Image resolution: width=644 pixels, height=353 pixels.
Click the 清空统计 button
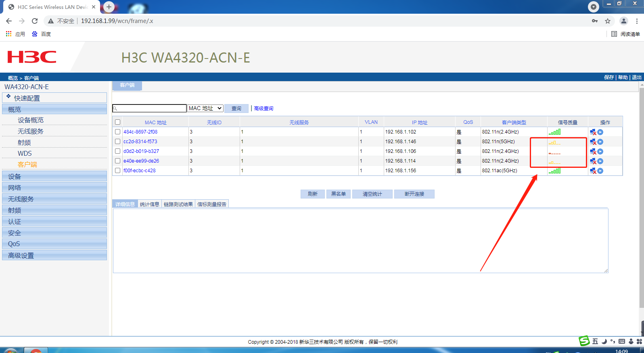(x=372, y=194)
